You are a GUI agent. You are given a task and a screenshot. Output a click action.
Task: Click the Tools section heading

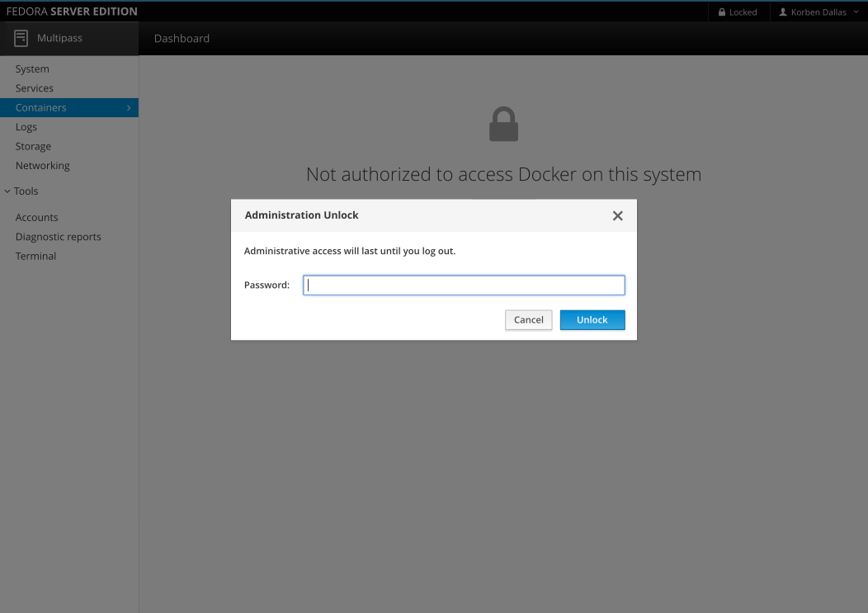tap(26, 191)
